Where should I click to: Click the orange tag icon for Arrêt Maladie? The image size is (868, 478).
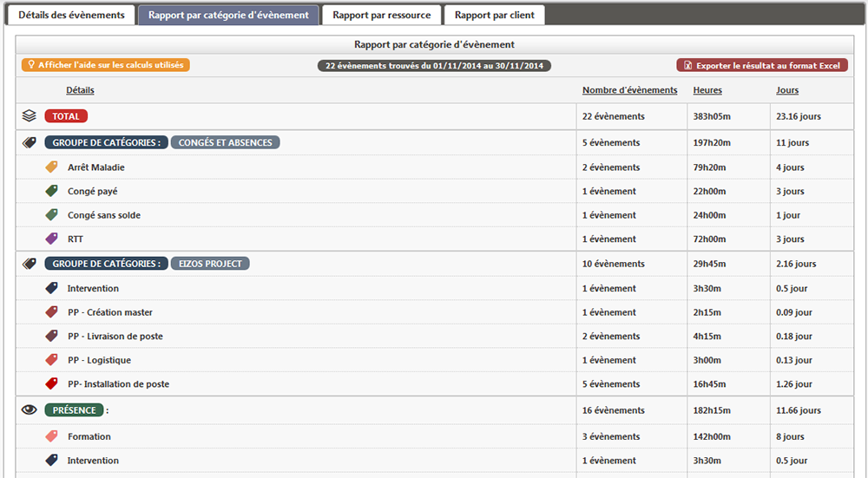click(x=51, y=167)
